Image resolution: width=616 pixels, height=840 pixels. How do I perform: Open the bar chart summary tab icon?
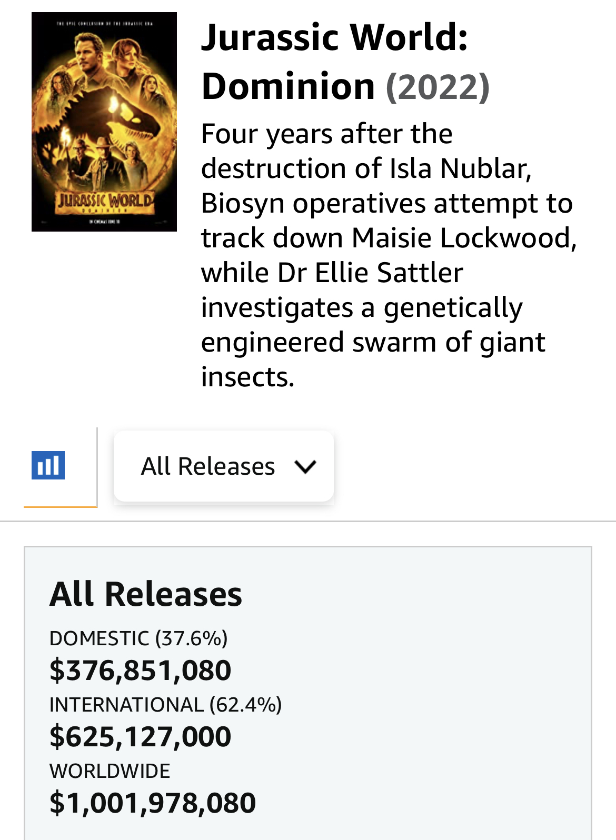tap(48, 465)
